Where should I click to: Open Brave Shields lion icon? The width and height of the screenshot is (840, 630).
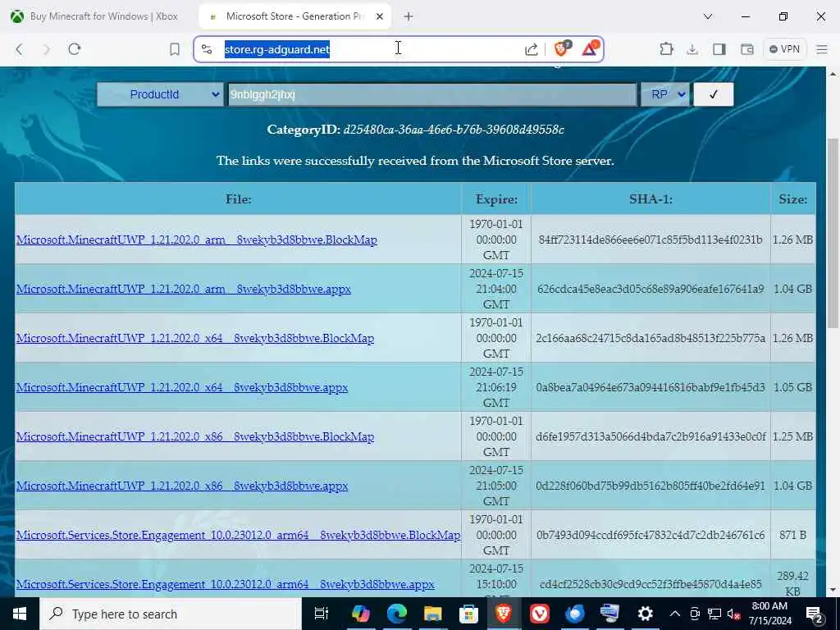click(x=562, y=48)
